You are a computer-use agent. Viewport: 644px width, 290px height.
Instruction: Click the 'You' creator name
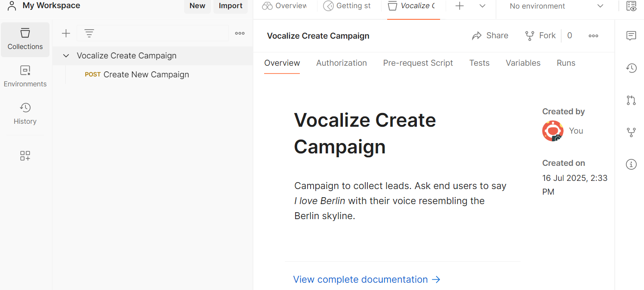click(x=576, y=131)
